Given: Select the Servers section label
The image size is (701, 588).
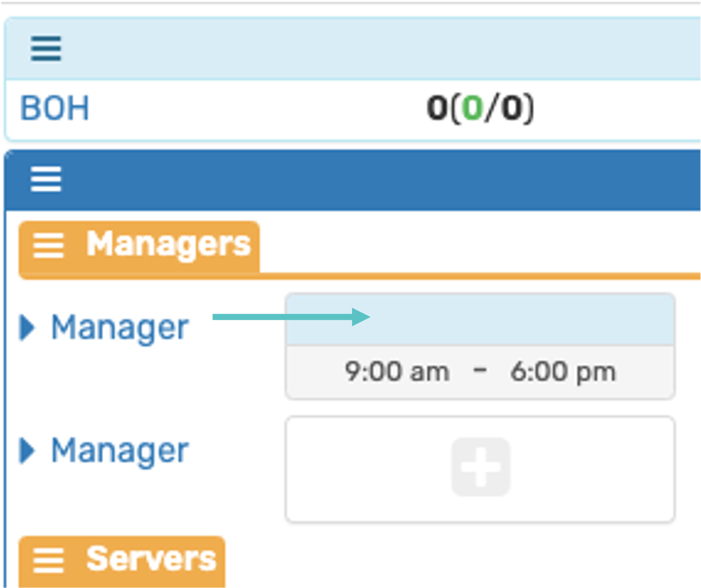Looking at the screenshot, I should click(x=151, y=559).
